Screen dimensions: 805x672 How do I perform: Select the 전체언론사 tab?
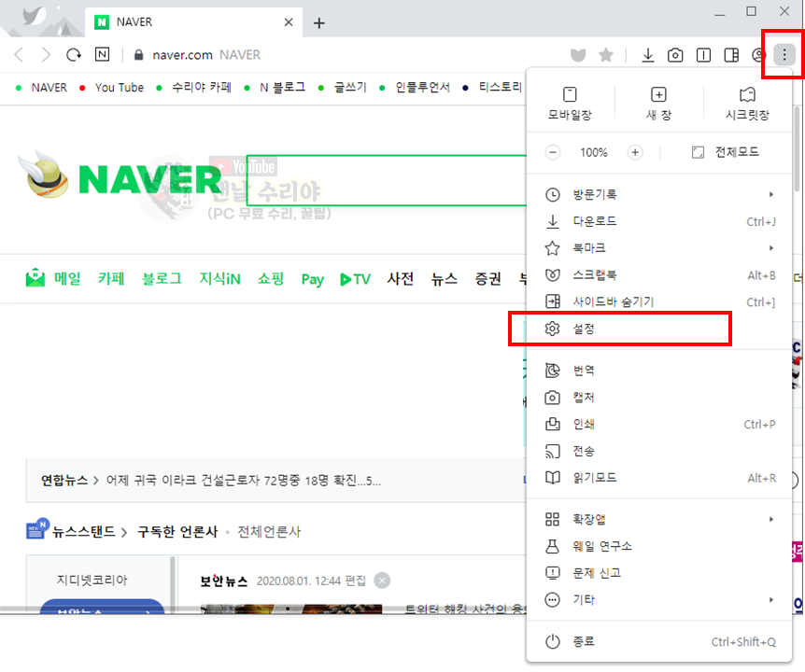[x=269, y=532]
